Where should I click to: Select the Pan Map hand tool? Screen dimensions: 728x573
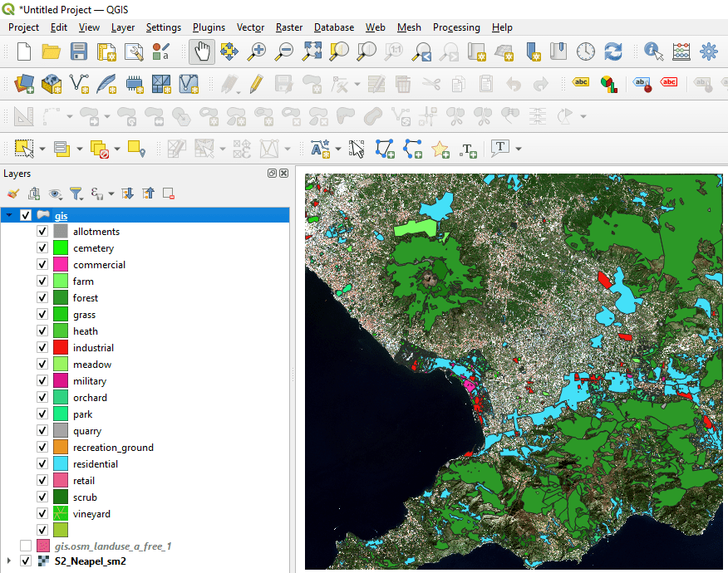point(201,51)
